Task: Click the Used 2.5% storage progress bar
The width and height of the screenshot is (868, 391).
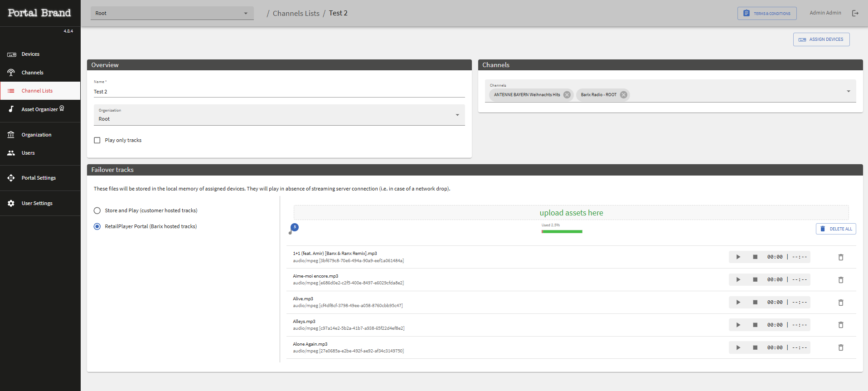Action: coord(562,232)
